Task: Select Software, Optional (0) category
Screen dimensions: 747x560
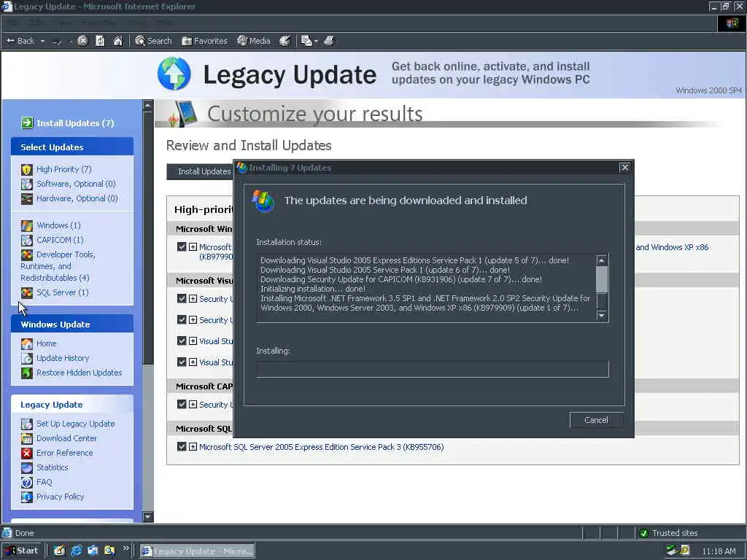Action: 76,184
